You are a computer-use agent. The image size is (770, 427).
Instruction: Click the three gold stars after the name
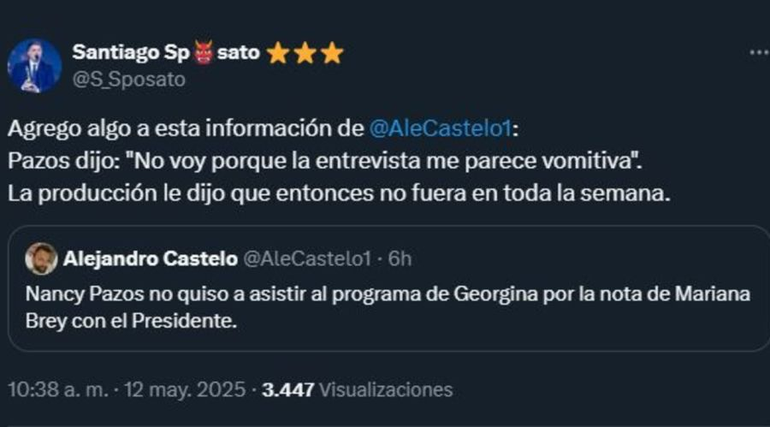click(304, 54)
